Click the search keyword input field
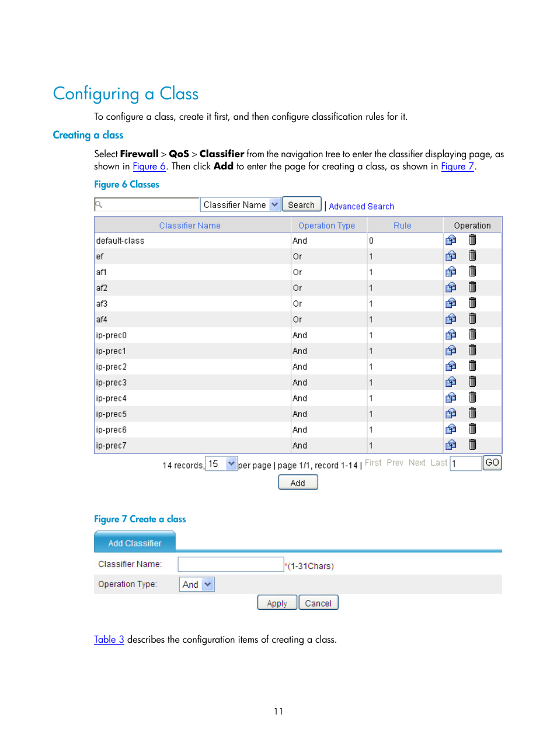 pyautogui.click(x=147, y=204)
